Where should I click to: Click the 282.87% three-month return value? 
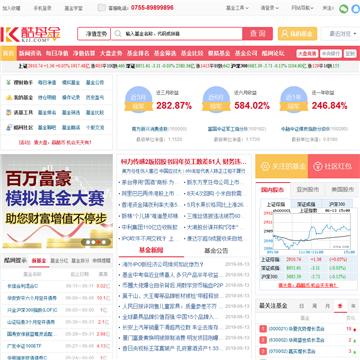pyautogui.click(x=174, y=106)
